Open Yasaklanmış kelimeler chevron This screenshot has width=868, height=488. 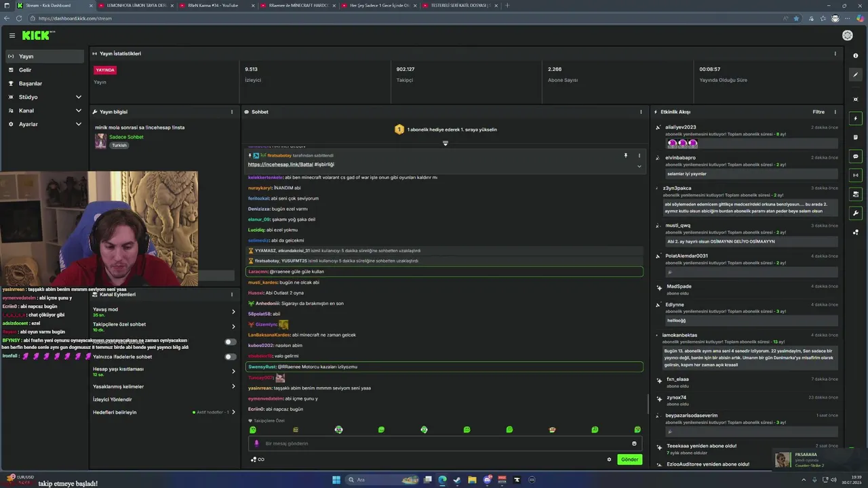point(233,386)
